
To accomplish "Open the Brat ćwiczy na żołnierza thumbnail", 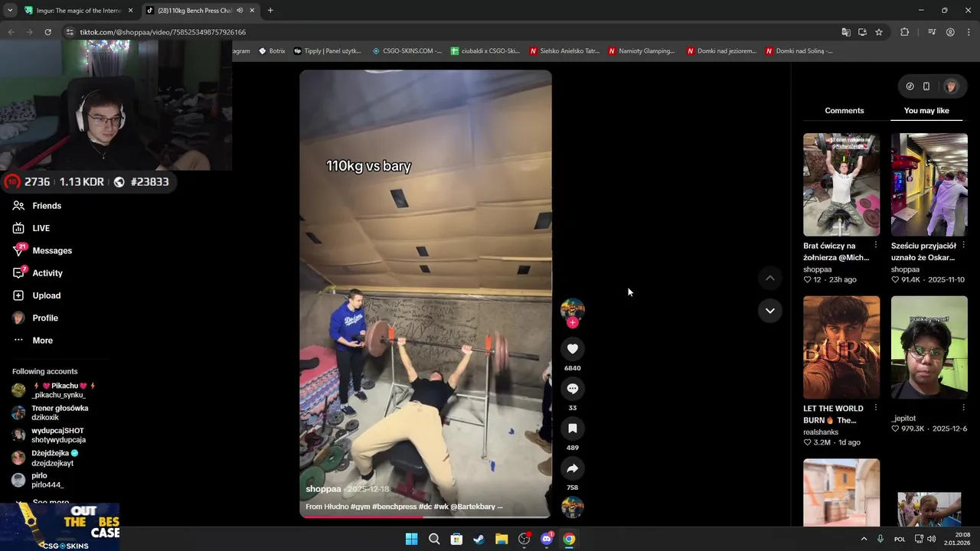I will point(841,184).
